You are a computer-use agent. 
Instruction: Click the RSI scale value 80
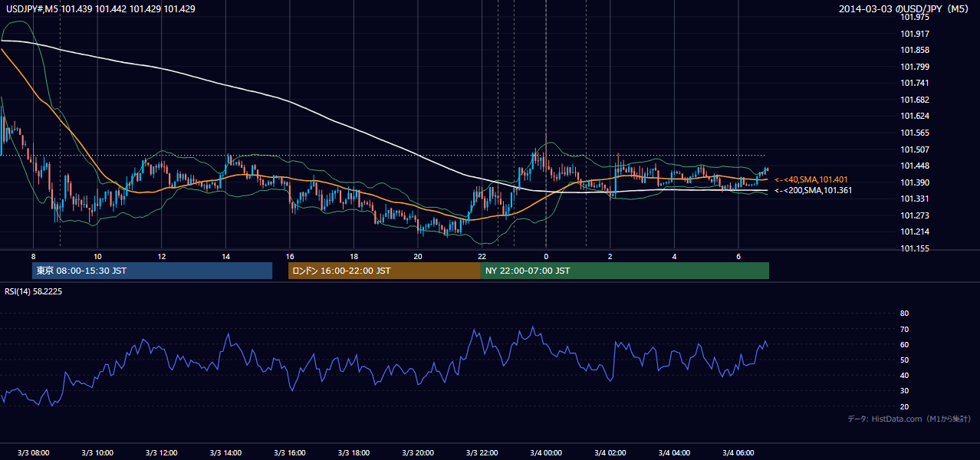(904, 314)
